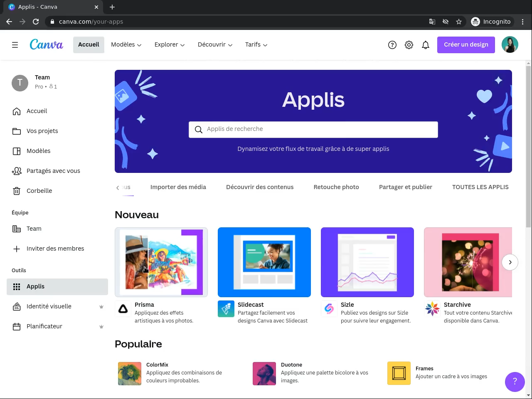Open Corbeille trash
532x399 pixels.
pos(57,191)
